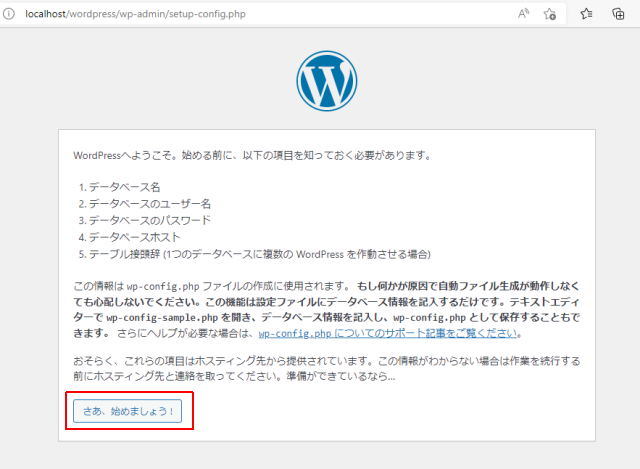Click the おそらく、これらの項目は paragraph
The image size is (640, 469).
[327, 369]
